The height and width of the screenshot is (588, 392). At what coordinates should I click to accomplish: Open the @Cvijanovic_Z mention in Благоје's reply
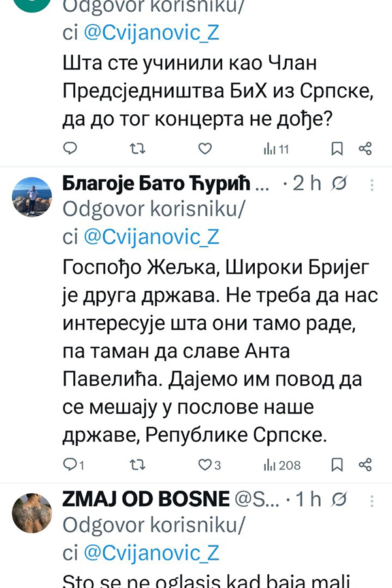[x=150, y=237]
